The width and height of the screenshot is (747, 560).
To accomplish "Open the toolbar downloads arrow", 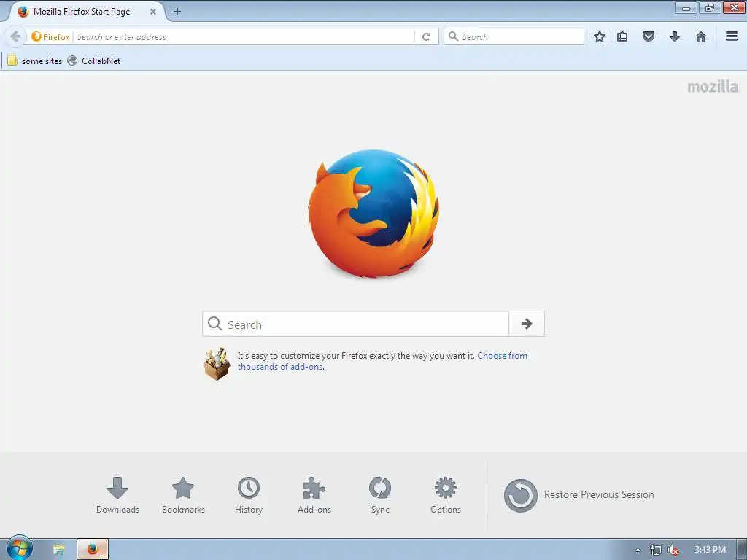I will pos(675,36).
